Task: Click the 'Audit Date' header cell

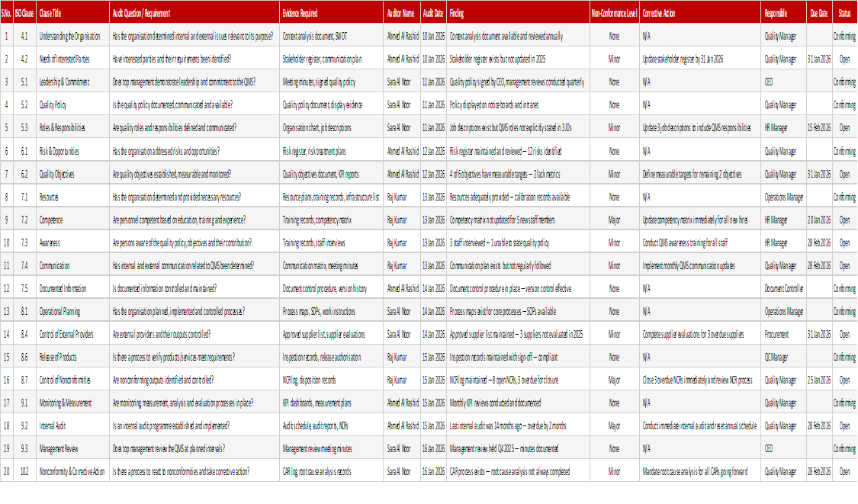Action: click(x=433, y=13)
